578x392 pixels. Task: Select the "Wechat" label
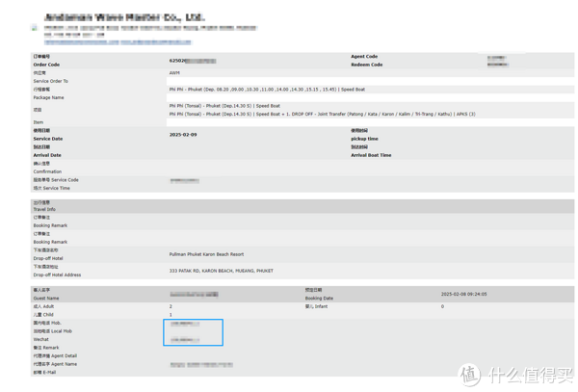point(40,339)
